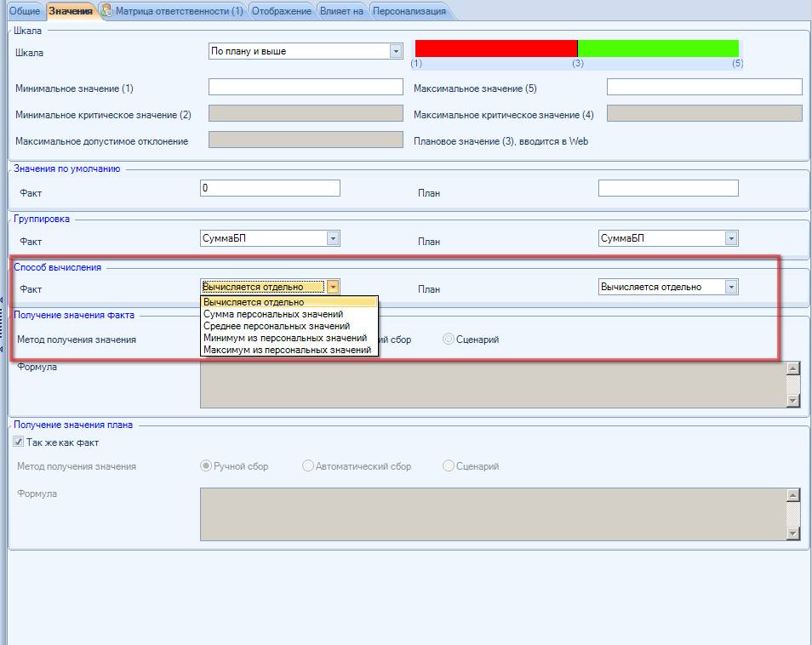Expand the Группировка Факт СуммаБП dropdown

[333, 239]
